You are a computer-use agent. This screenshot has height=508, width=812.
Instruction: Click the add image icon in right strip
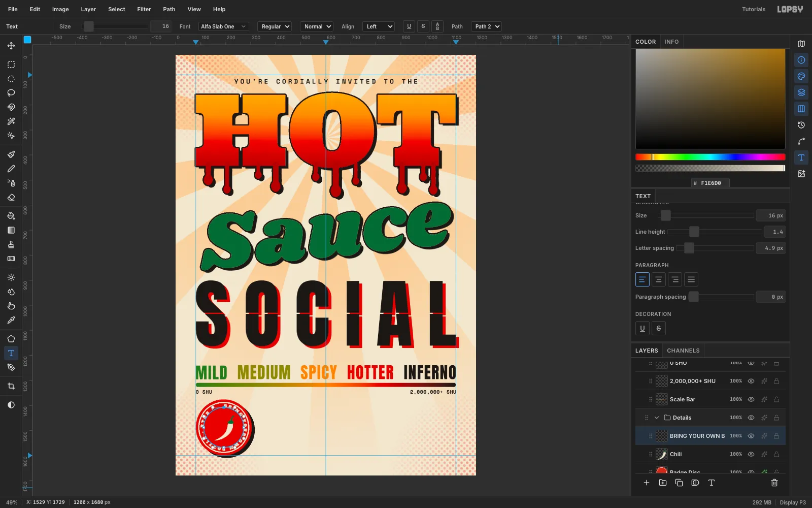point(801,174)
